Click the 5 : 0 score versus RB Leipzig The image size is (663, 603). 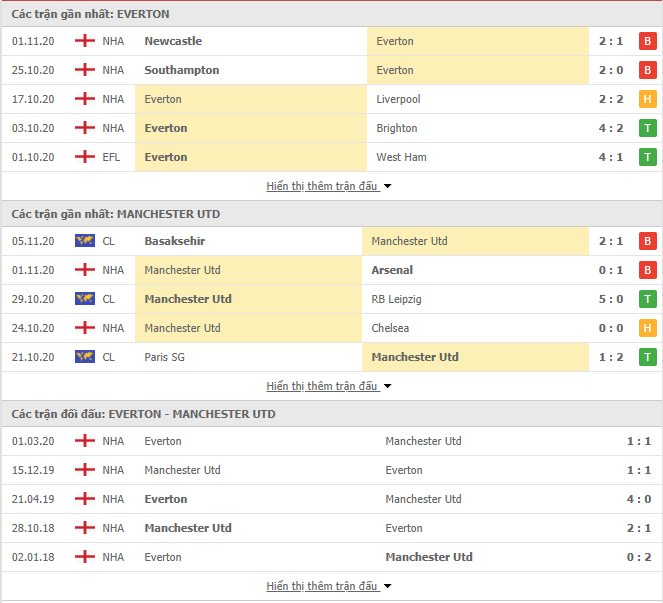point(611,299)
